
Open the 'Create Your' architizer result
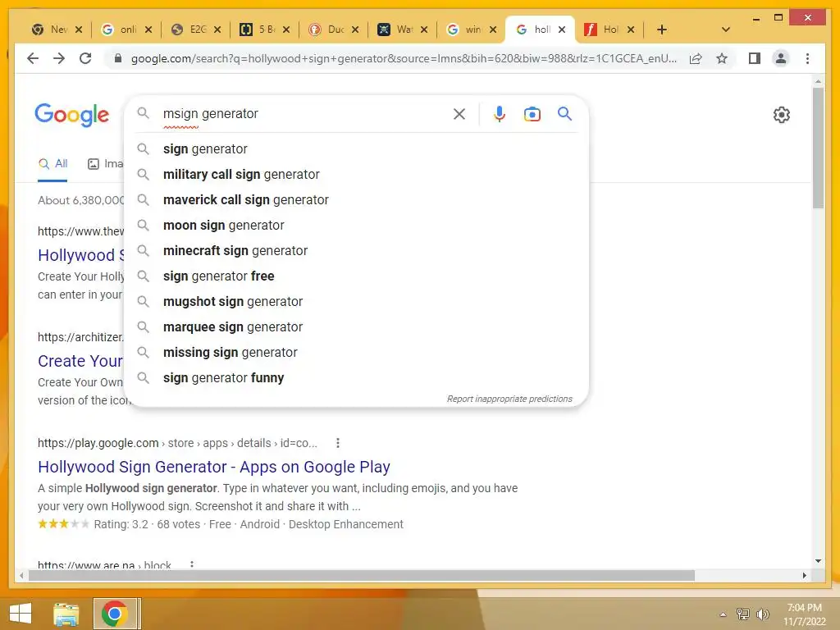click(80, 362)
